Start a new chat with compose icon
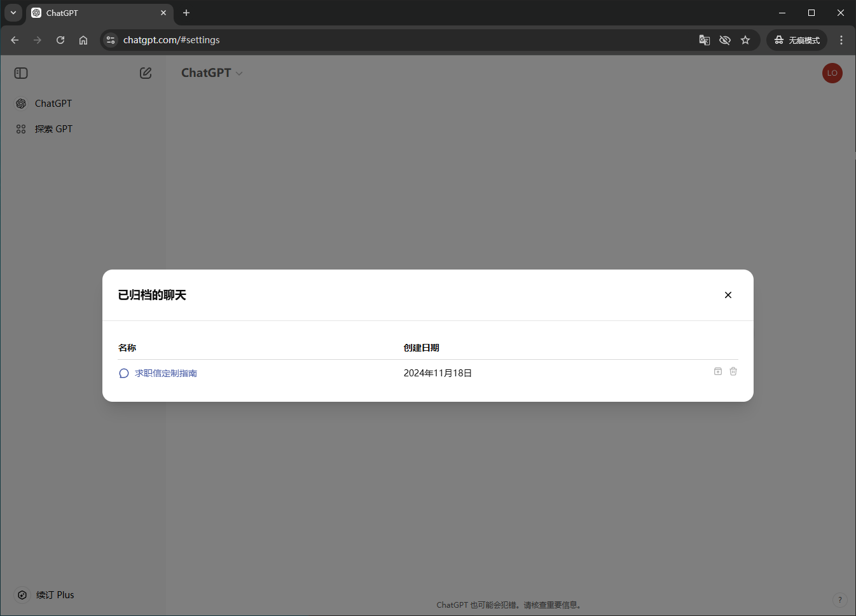The image size is (856, 616). coord(146,73)
